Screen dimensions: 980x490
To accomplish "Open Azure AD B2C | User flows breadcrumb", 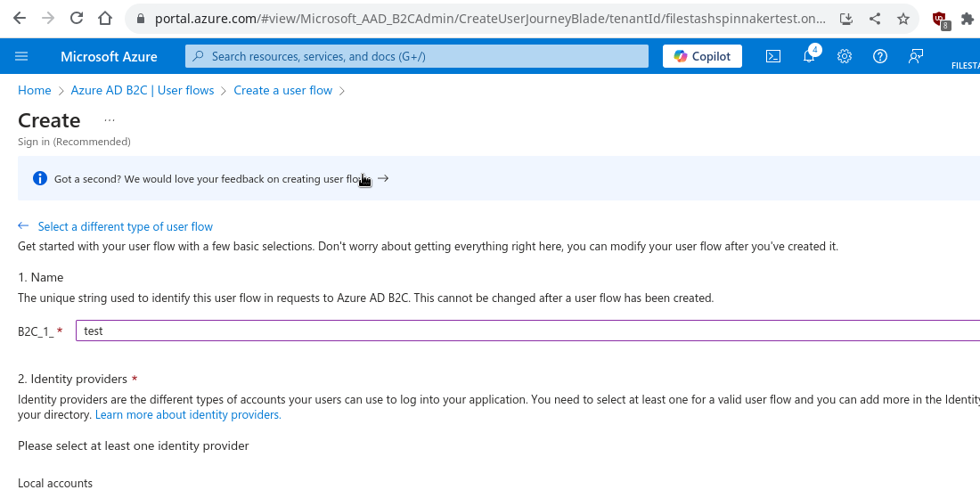I will click(143, 91).
